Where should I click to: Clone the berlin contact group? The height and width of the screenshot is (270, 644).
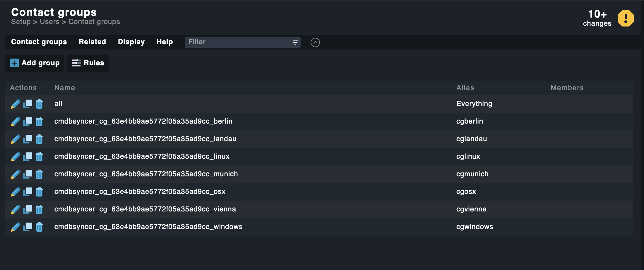tap(28, 121)
